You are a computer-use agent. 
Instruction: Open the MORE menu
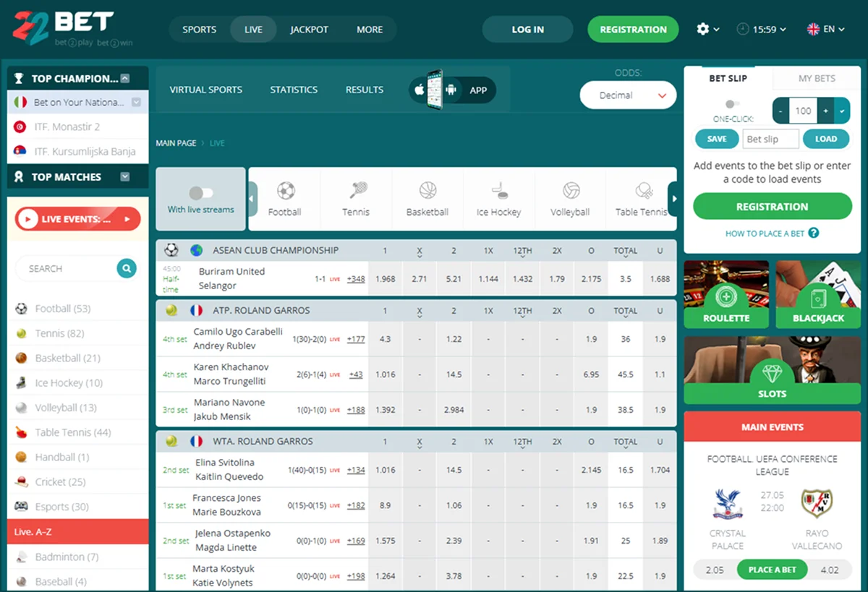click(x=370, y=30)
